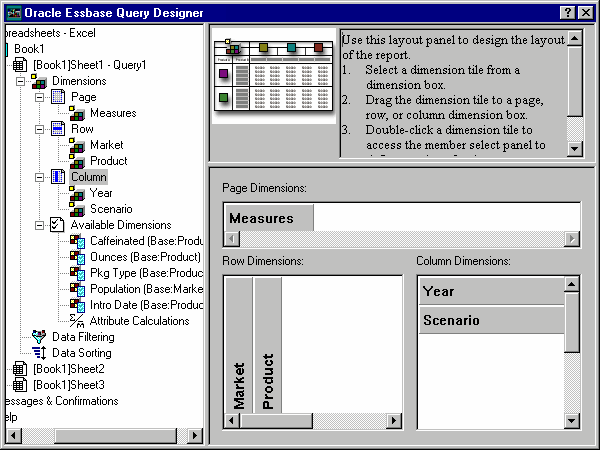
Task: Click instructions panel scroll up arrow
Action: tap(575, 38)
